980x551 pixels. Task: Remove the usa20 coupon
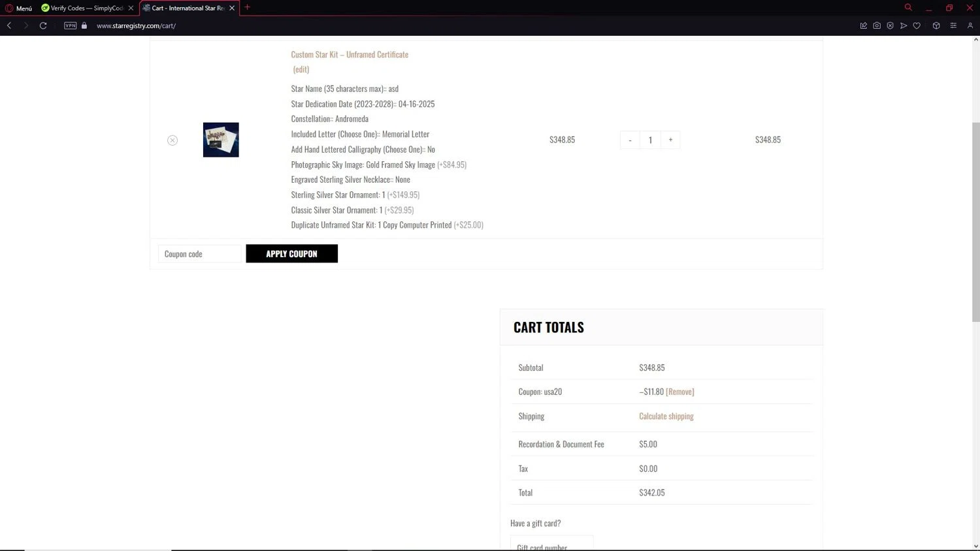pos(680,392)
